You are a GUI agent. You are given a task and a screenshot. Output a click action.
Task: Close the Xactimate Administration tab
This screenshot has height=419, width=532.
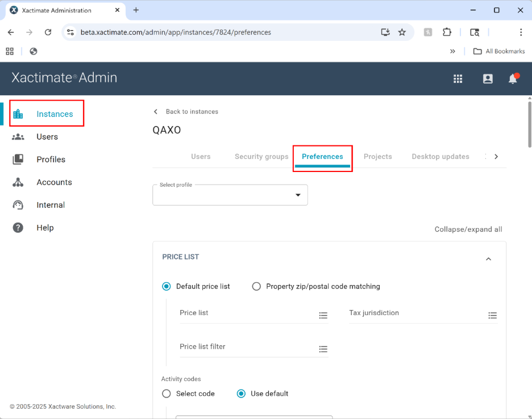pyautogui.click(x=117, y=10)
